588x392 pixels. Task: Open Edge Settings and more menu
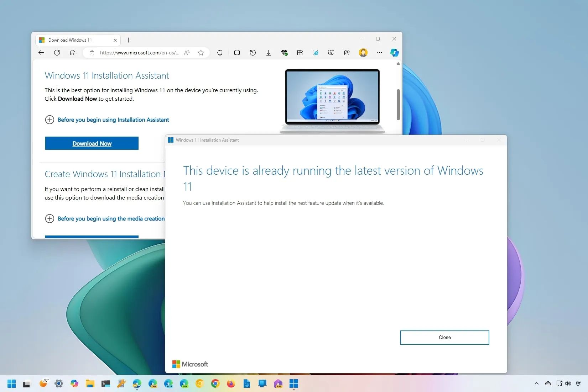coord(380,53)
